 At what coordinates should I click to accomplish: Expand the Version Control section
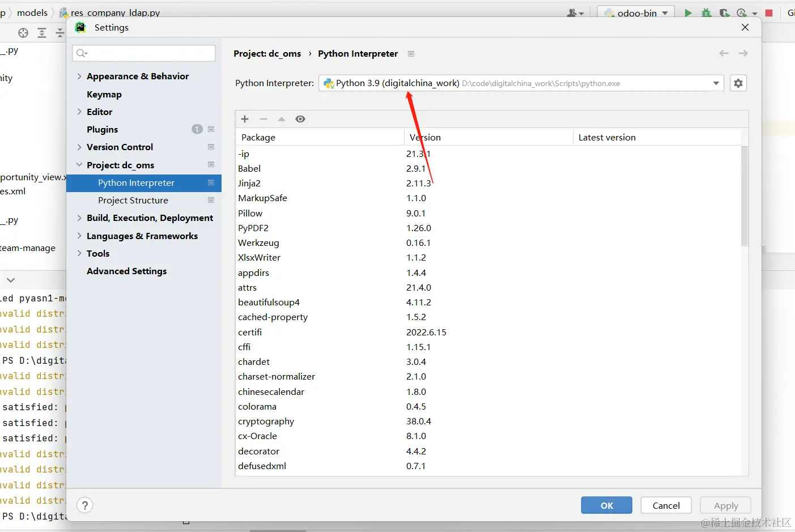pos(79,147)
